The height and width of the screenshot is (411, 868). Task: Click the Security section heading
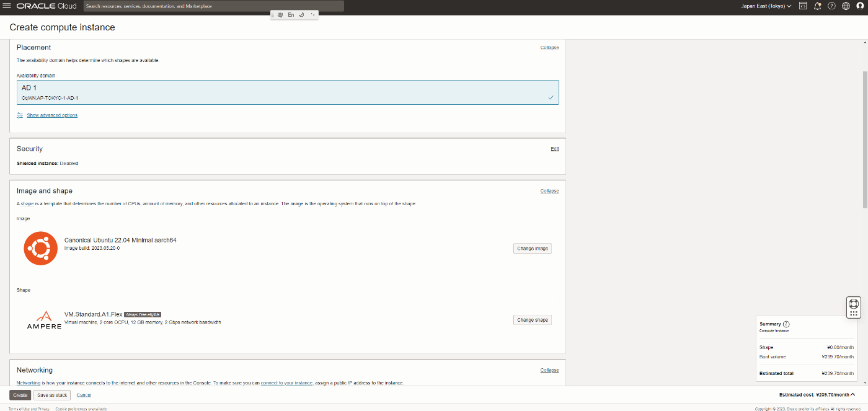click(x=30, y=149)
